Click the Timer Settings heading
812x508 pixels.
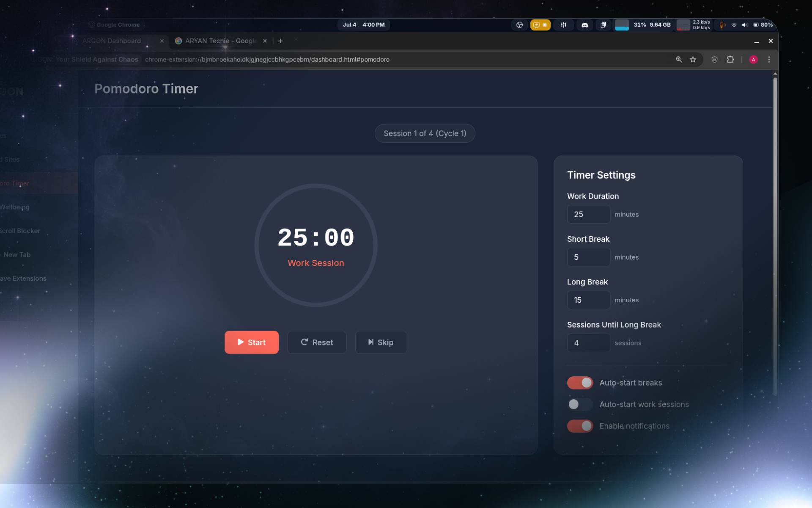point(601,175)
